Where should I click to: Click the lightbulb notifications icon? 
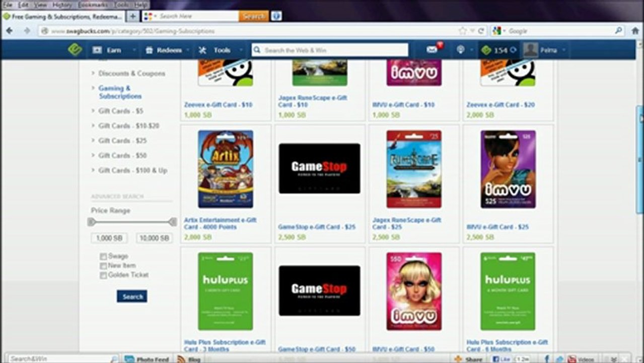pos(460,50)
